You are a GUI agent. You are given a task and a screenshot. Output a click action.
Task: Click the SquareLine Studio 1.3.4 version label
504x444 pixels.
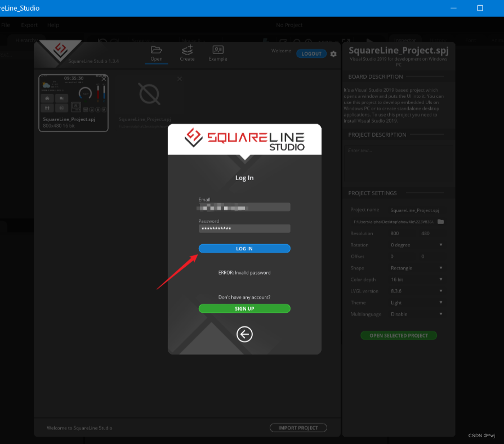93,61
